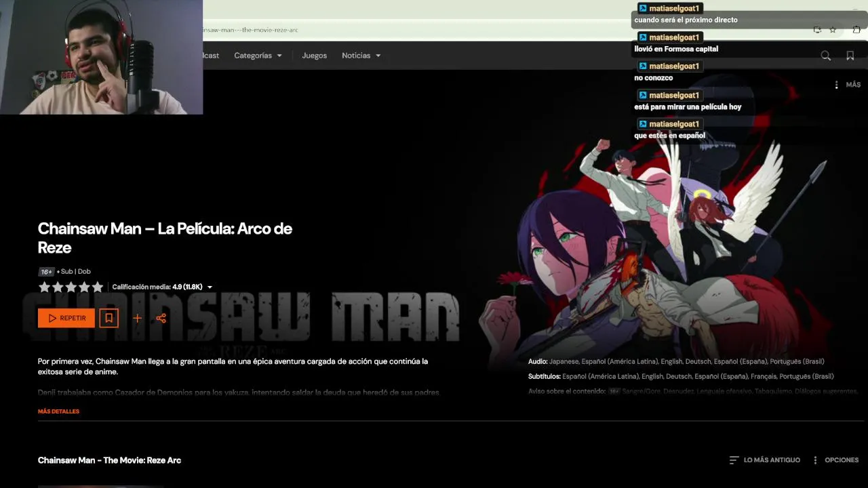The height and width of the screenshot is (488, 868).
Task: Click chat message 'cuando será el próximo directo'
Action: pos(686,20)
